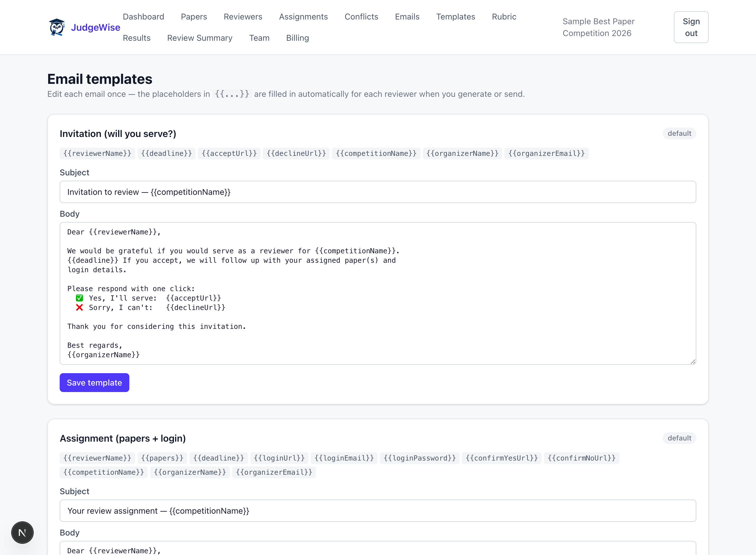Click the Assignment card's default badge

(679, 438)
